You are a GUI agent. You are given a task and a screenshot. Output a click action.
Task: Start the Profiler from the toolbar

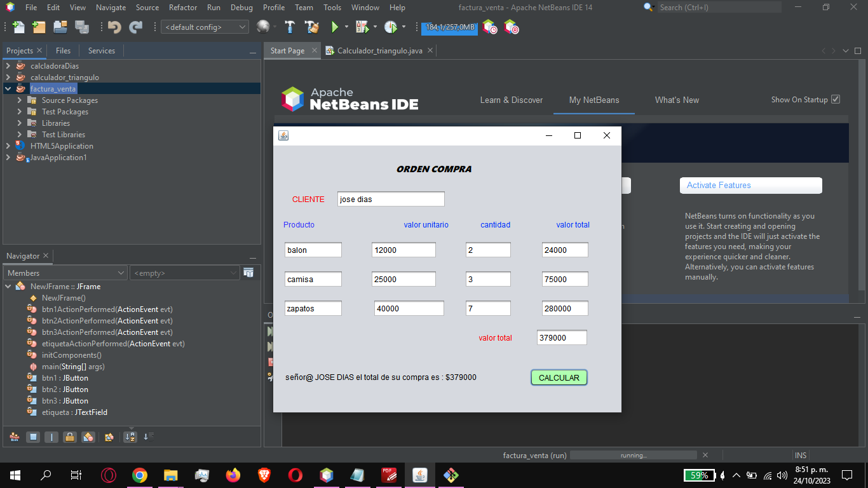tap(389, 27)
